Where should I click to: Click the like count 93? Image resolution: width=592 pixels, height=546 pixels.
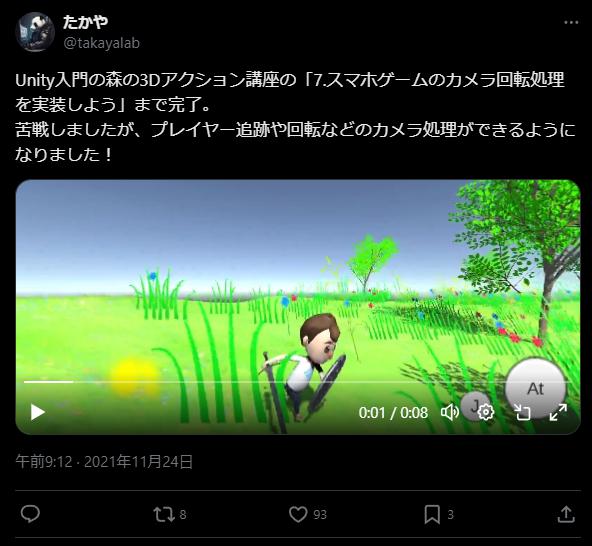coord(320,515)
